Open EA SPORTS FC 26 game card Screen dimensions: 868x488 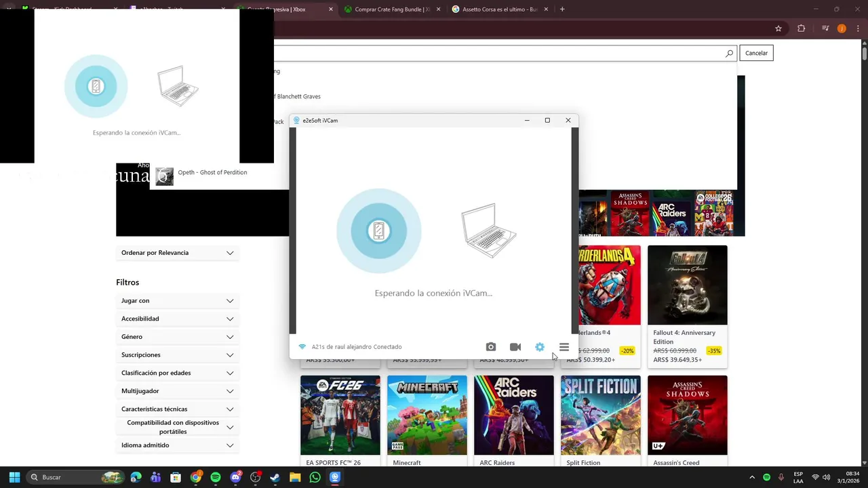point(340,422)
